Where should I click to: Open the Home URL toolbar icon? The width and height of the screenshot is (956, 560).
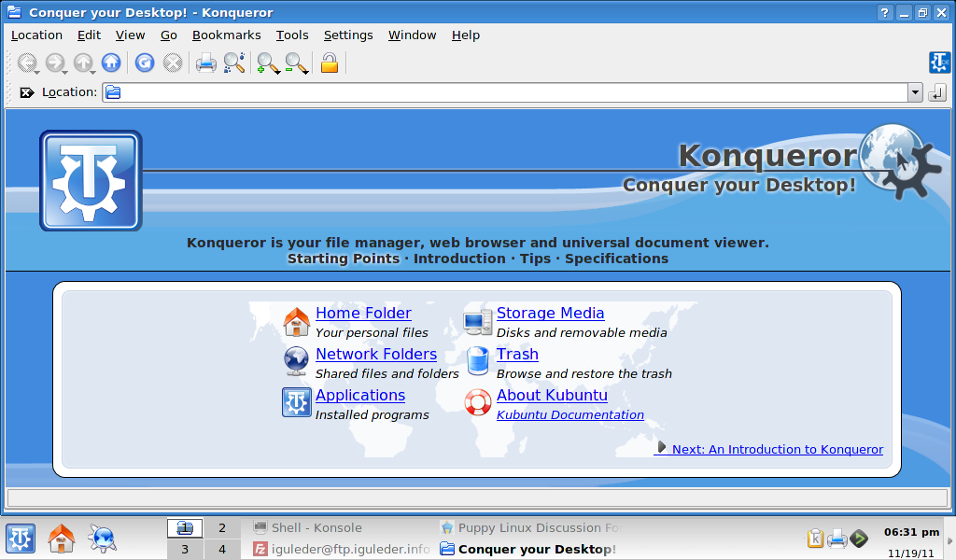pos(111,63)
